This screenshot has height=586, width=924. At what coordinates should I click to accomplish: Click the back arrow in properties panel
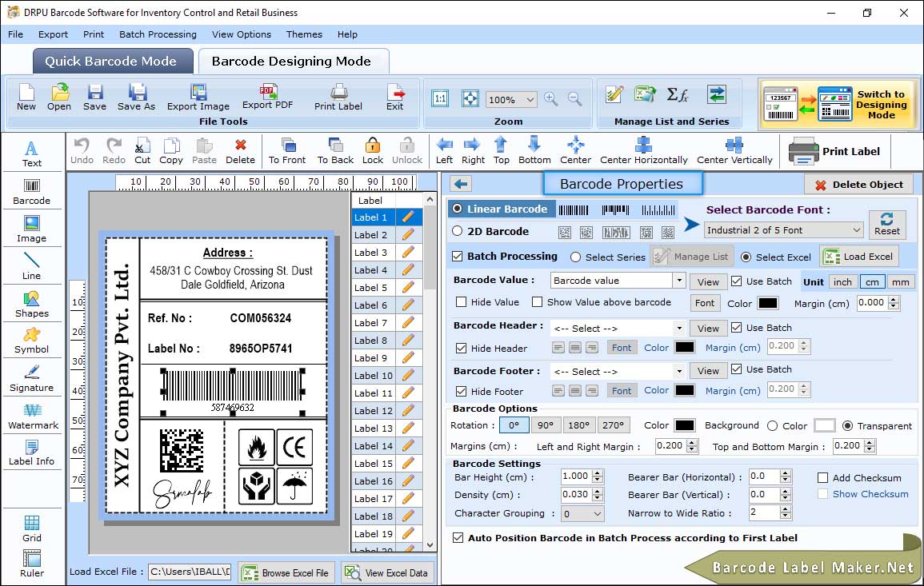(x=461, y=185)
